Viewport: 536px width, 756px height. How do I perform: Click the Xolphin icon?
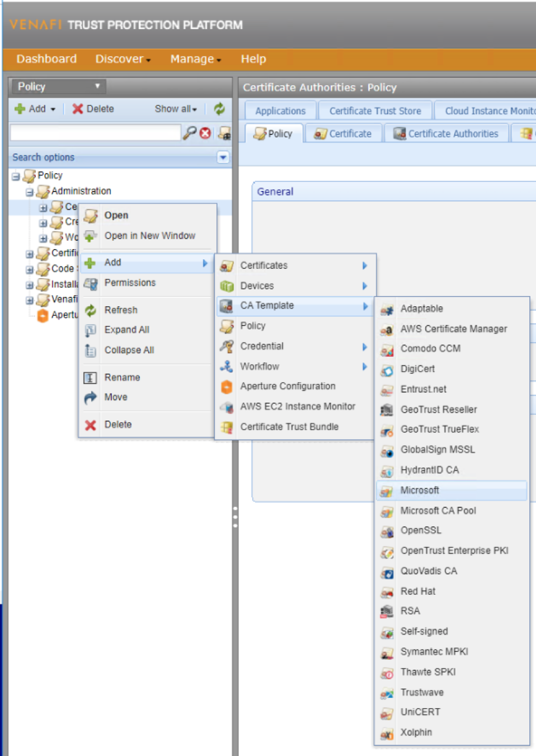coord(387,733)
